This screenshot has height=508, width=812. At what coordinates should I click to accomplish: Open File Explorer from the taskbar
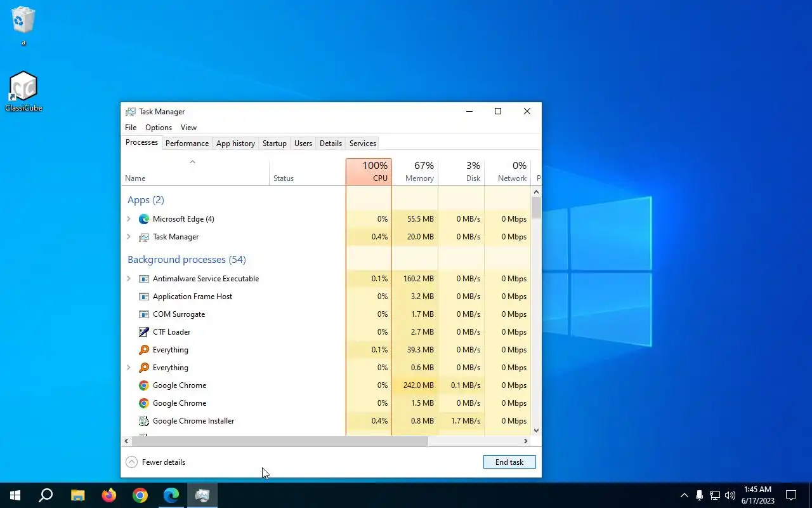click(x=77, y=495)
